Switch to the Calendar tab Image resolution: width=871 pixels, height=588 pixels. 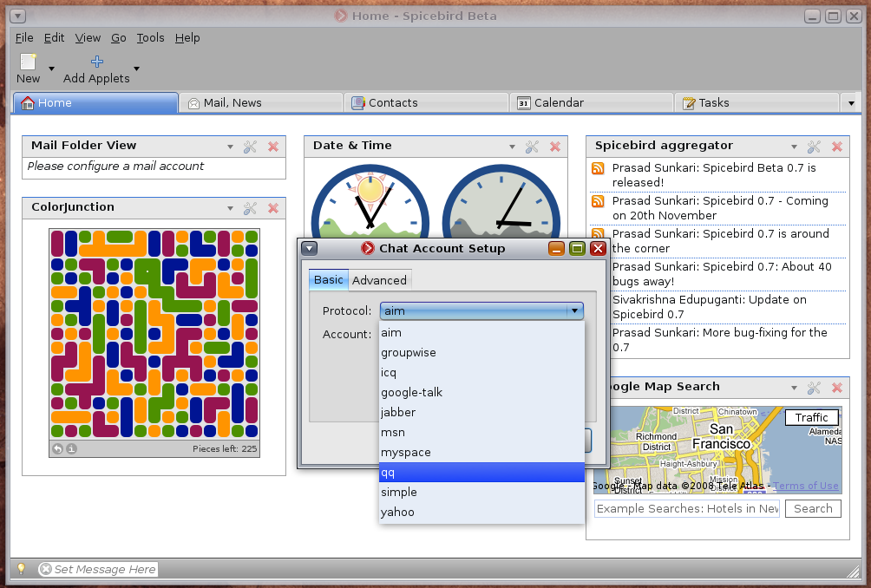592,102
